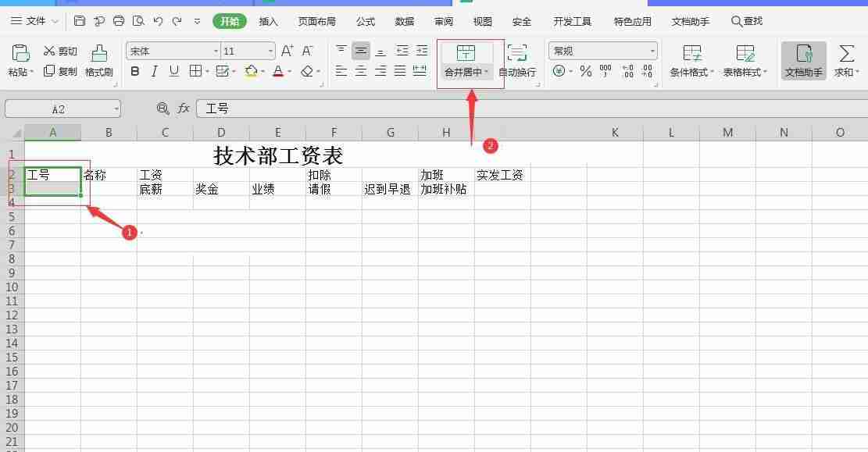Open the font size 11 dropdown
Viewport: 868px width, 452px height.
(x=270, y=51)
